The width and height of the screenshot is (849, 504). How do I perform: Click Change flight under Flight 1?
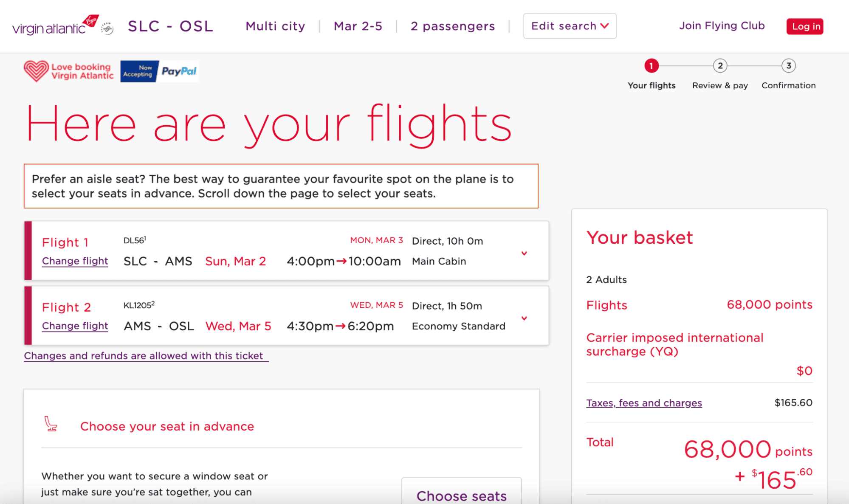tap(75, 261)
